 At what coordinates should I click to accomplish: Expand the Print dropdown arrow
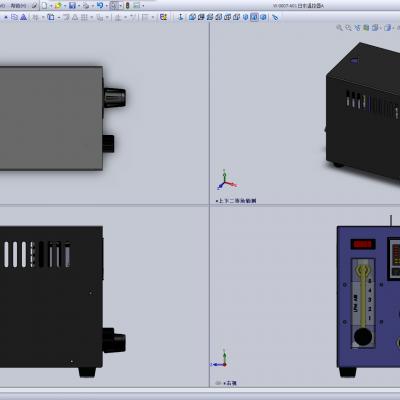(92, 6)
